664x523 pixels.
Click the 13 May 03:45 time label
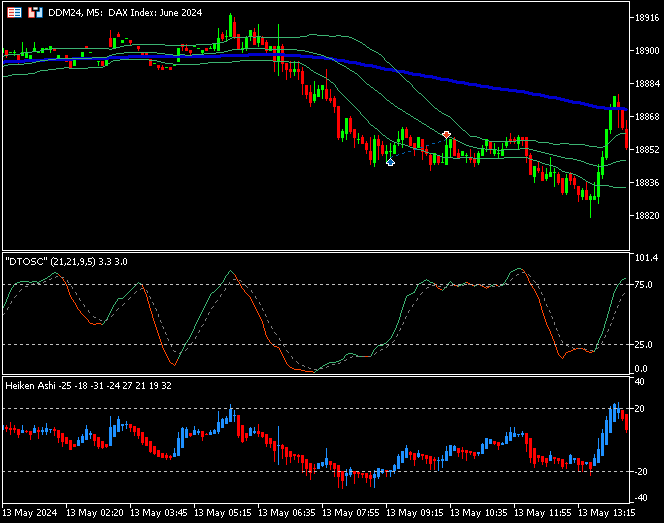click(159, 513)
